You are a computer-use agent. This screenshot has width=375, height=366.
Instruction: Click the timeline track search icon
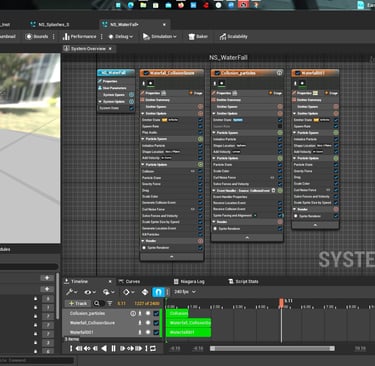(x=97, y=303)
